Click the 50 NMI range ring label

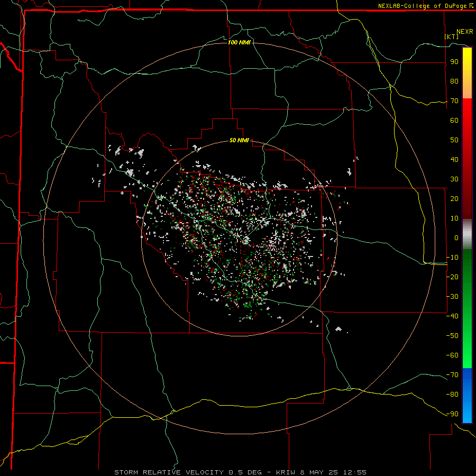[x=239, y=140]
